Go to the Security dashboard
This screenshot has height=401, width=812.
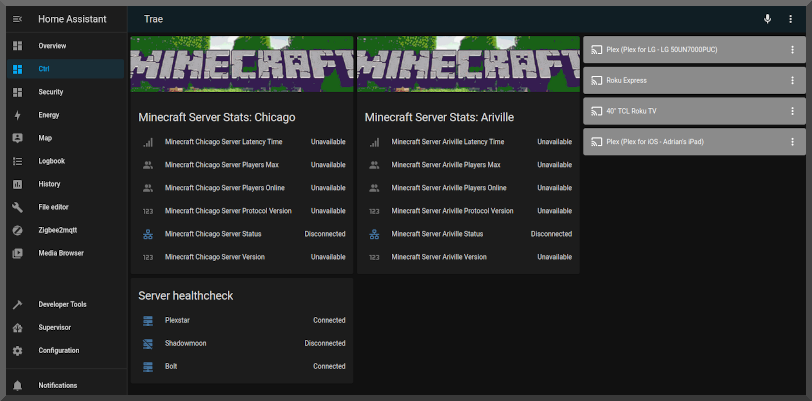pyautogui.click(x=51, y=92)
